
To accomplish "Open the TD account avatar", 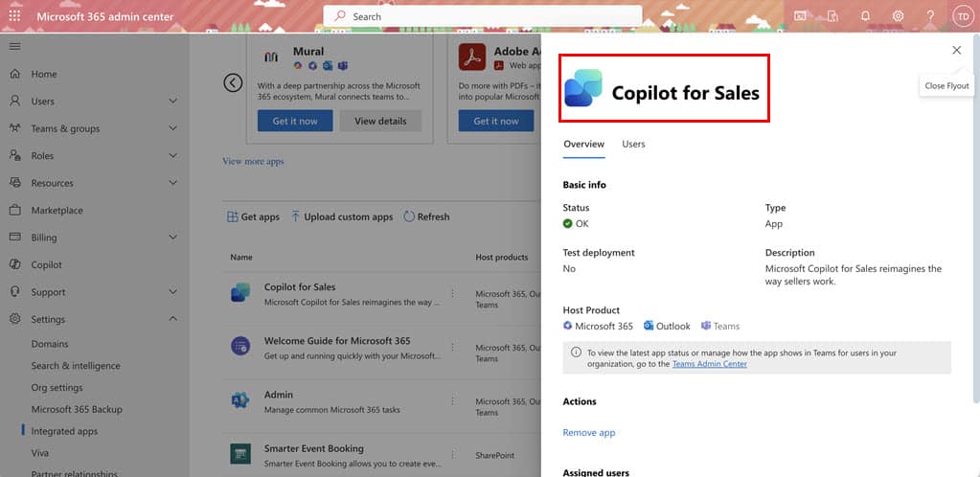I will (963, 16).
